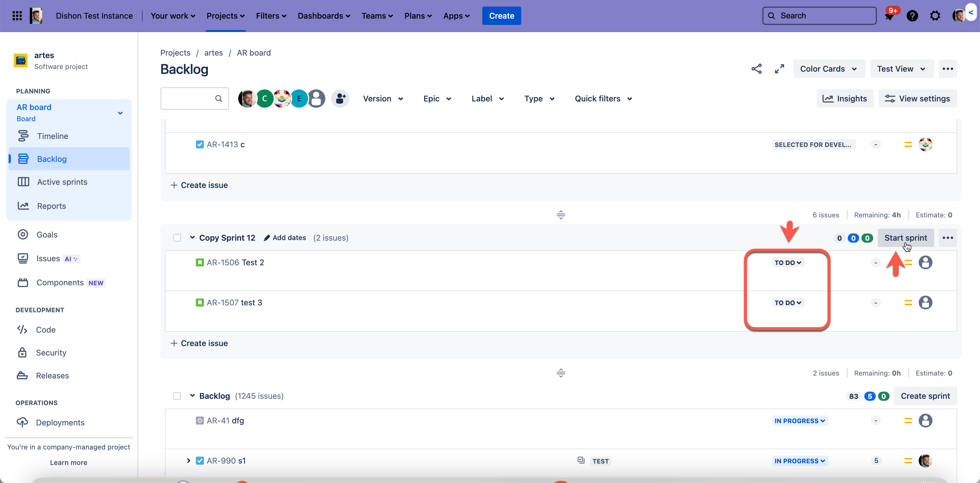Open the app switcher grid icon
This screenshot has height=483, width=980.
point(17,15)
